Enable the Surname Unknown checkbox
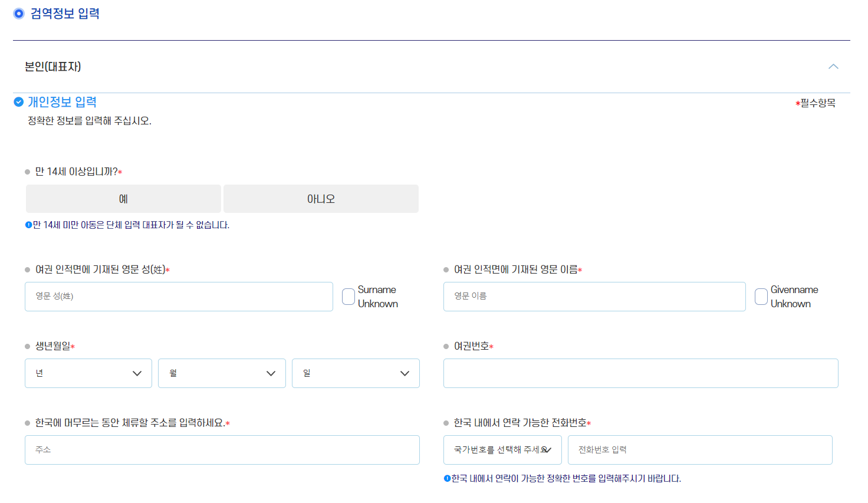The width and height of the screenshot is (868, 503). (348, 296)
